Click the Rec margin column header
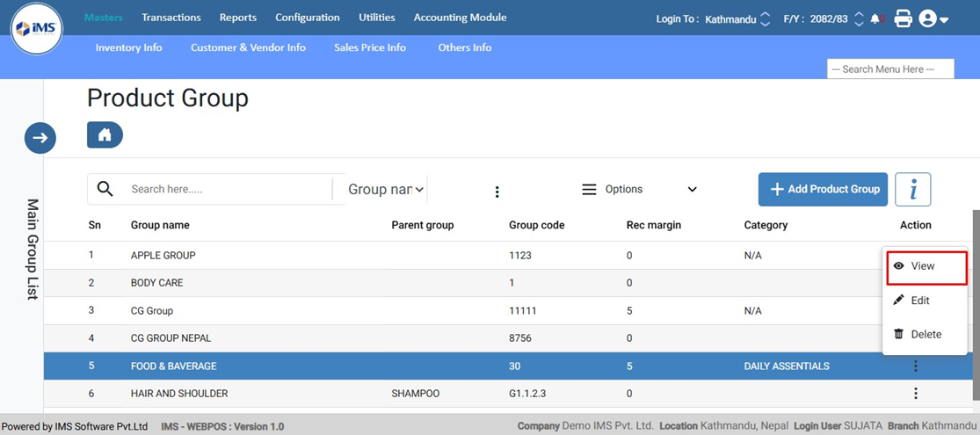The width and height of the screenshot is (980, 435). tap(654, 225)
